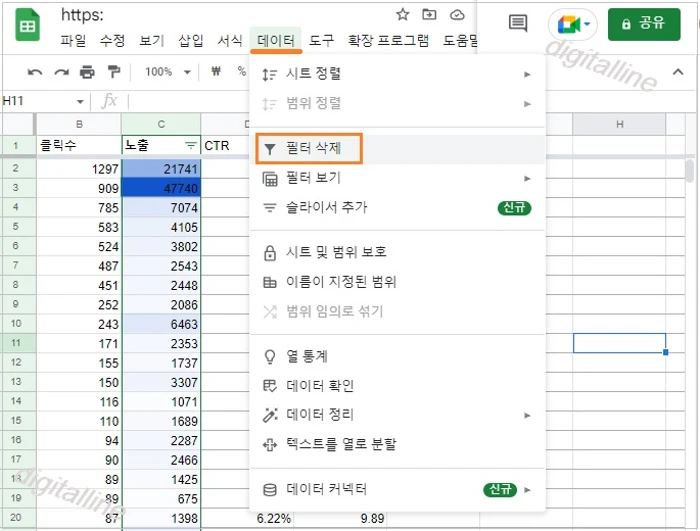This screenshot has height=531, width=700.
Task: Open 데이터 확인 entry
Action: [397, 386]
